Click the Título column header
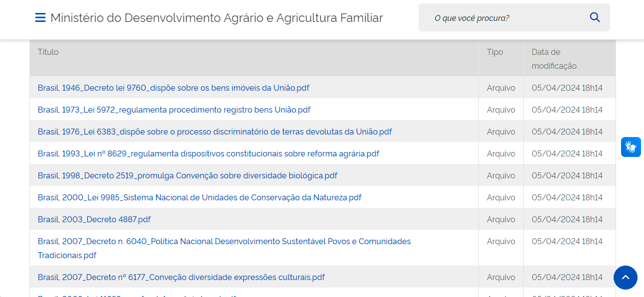 (x=48, y=52)
